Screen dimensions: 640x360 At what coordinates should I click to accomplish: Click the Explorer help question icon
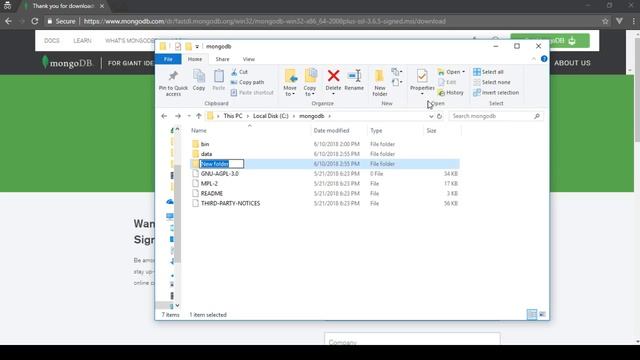(544, 59)
